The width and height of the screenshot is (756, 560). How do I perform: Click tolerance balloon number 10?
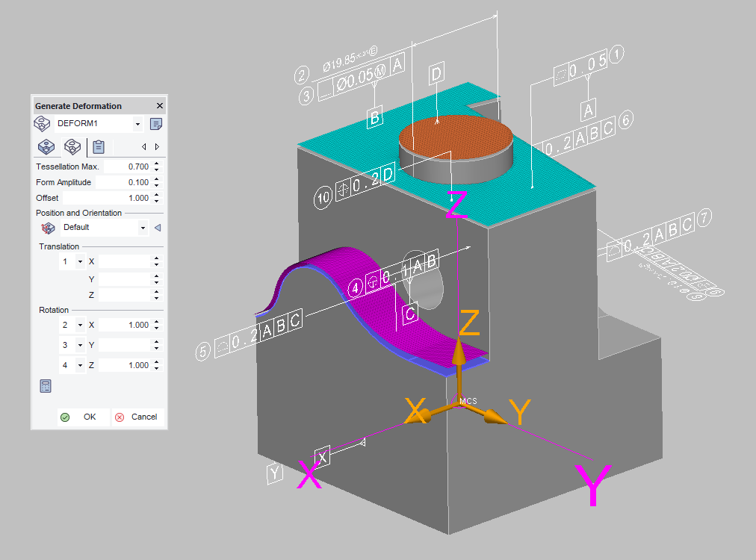pos(323,197)
